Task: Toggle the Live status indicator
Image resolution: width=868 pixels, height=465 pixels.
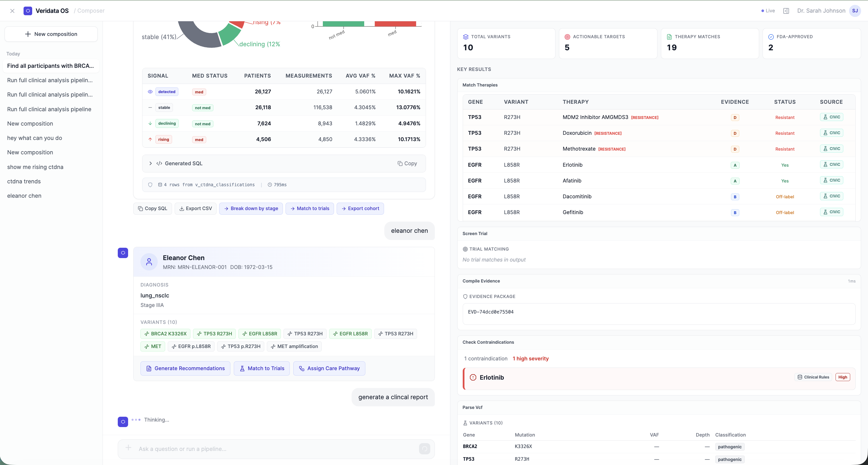Action: 768,11
